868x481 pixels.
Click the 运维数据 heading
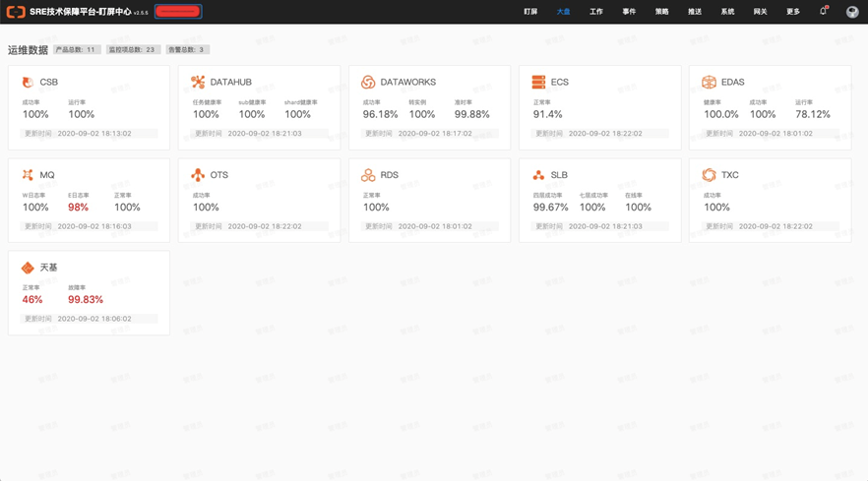click(28, 50)
